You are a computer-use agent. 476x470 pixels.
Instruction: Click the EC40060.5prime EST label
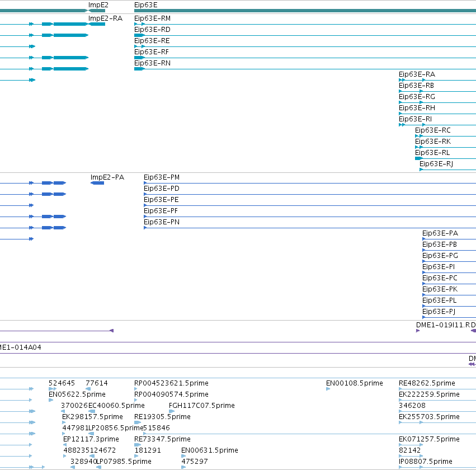click(116, 406)
